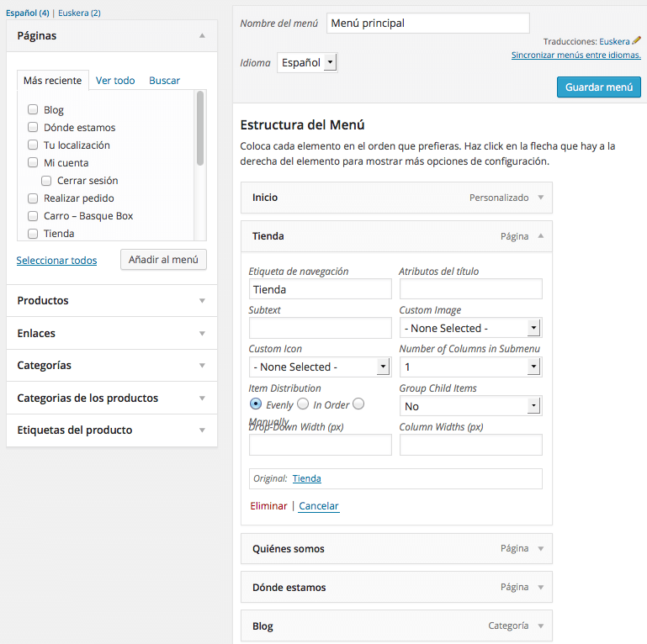Collapse the Tienda menu item arrow

click(x=540, y=236)
